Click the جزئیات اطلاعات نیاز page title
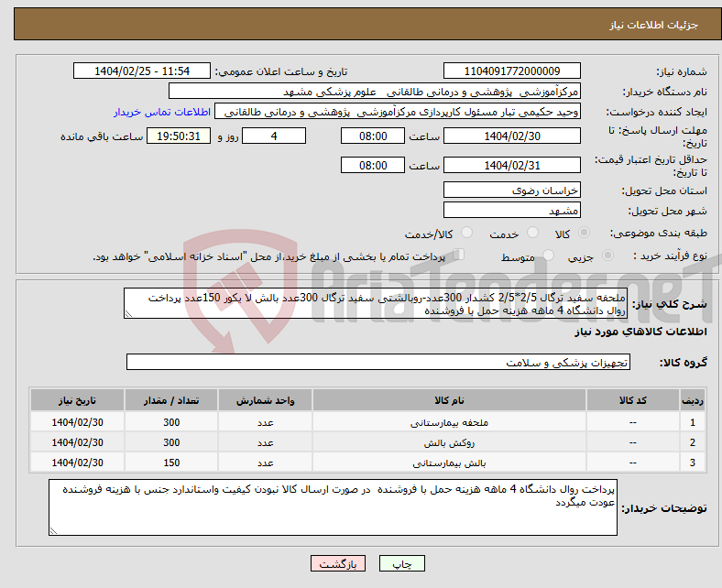Screen dimensions: 722x588 (654, 25)
